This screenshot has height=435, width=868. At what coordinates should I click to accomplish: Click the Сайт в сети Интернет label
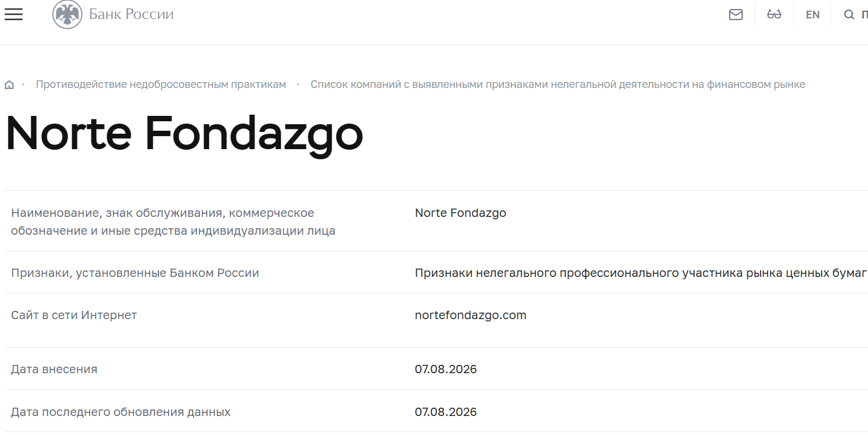(x=74, y=315)
